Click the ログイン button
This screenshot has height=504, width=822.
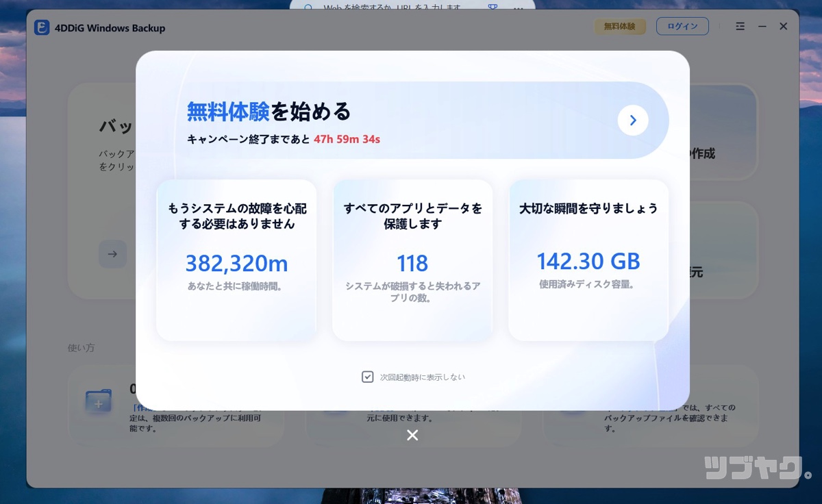click(682, 27)
